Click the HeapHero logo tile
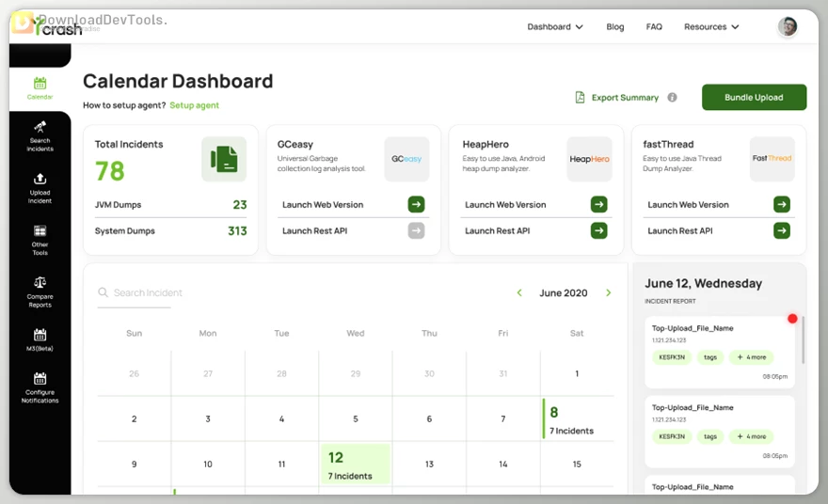This screenshot has height=504, width=828. [x=589, y=159]
